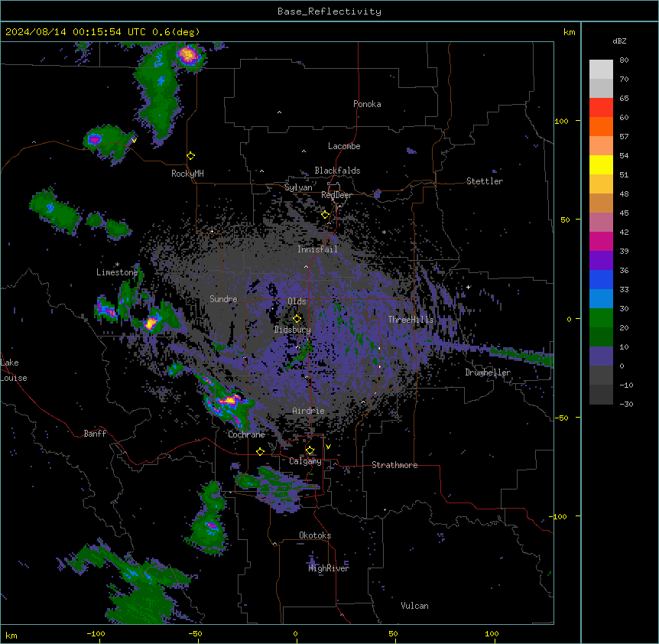Image resolution: width=659 pixels, height=644 pixels.
Task: Pick the blue 33–36 dBZ swatch
Action: click(601, 279)
